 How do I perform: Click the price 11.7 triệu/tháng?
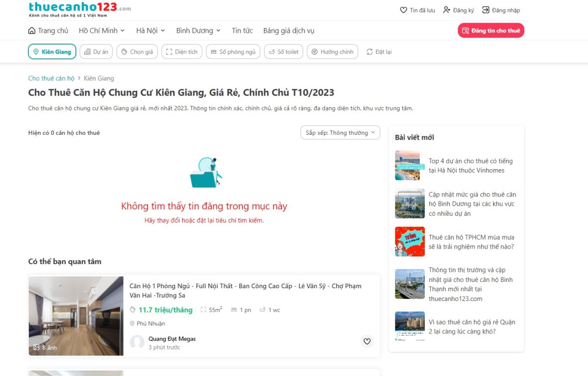pos(166,310)
